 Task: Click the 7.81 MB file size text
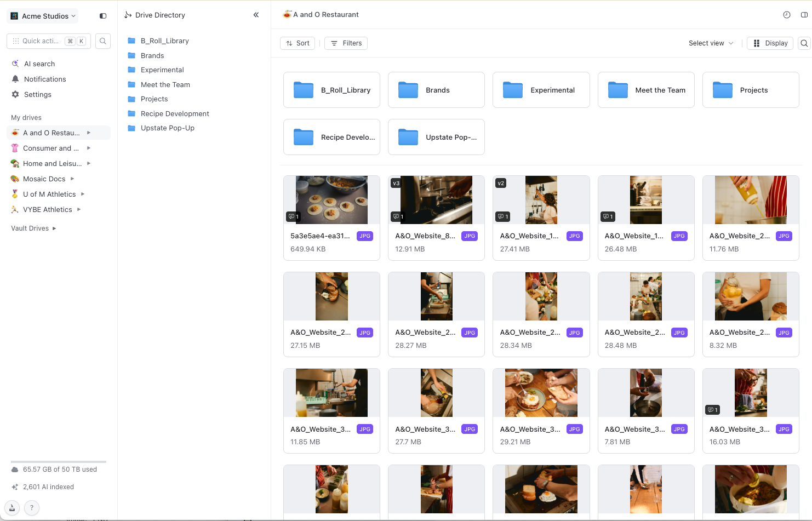point(617,442)
